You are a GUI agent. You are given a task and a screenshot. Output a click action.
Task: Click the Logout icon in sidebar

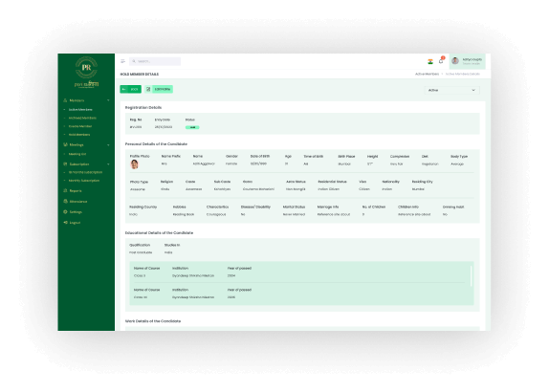pos(65,222)
